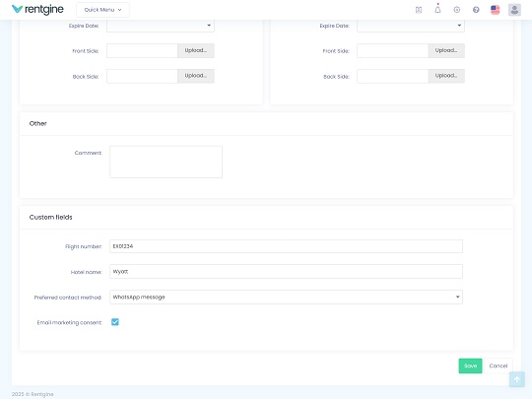This screenshot has width=532, height=399.
Task: Change language via the US flag icon
Action: [495, 10]
